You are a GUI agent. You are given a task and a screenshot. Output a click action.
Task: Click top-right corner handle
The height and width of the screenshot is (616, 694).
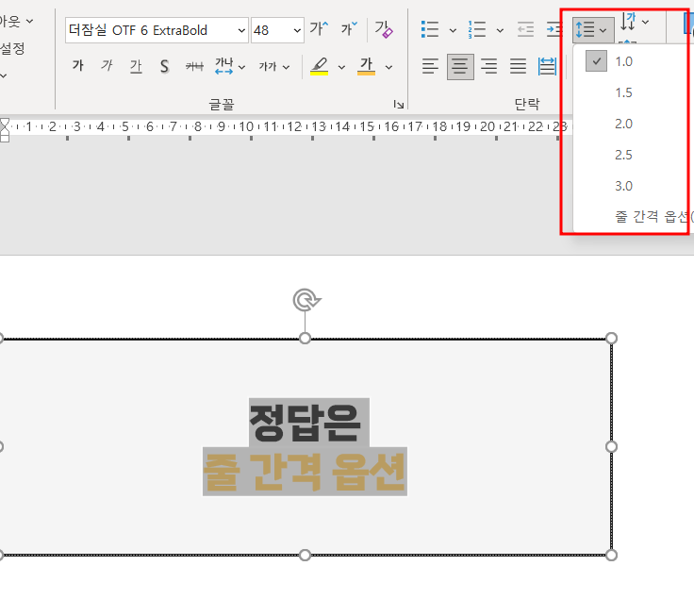[x=611, y=339]
